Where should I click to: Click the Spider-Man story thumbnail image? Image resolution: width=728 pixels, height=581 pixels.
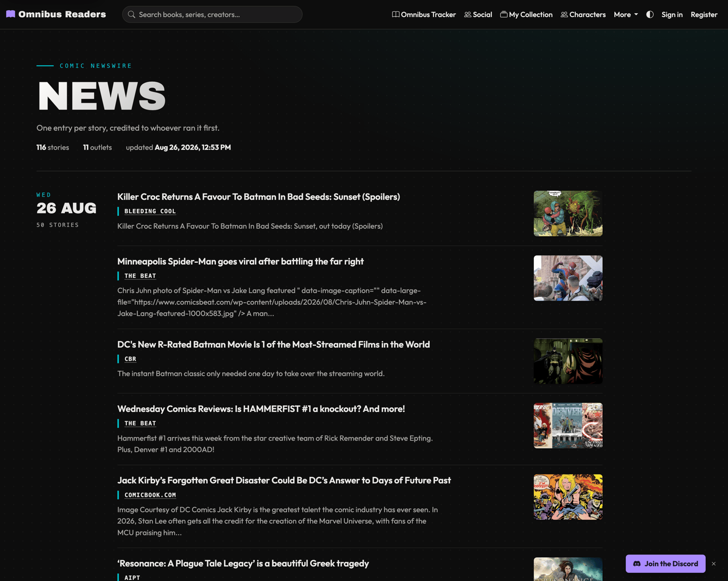(x=568, y=278)
